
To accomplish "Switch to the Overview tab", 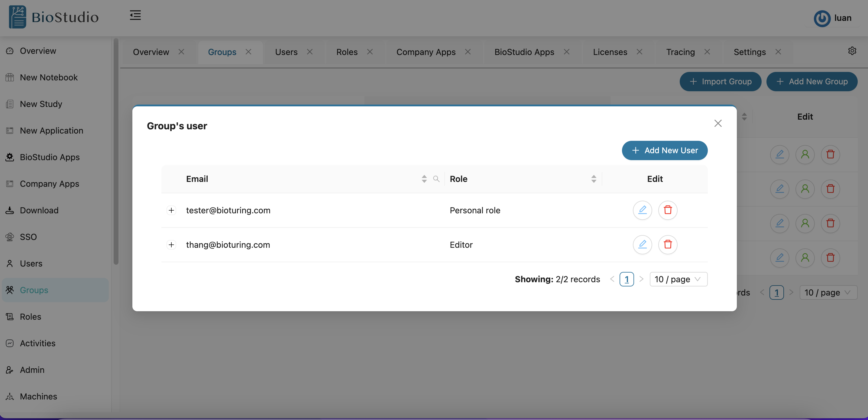I will click(151, 52).
